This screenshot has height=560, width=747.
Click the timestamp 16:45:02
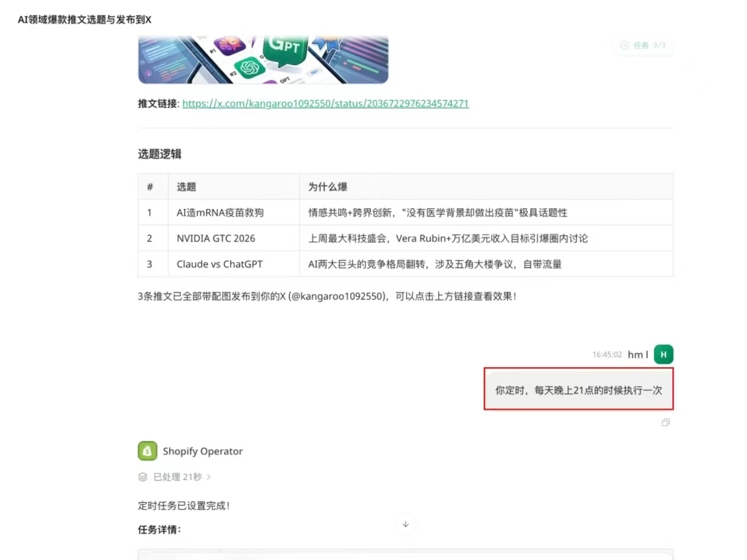[607, 355]
